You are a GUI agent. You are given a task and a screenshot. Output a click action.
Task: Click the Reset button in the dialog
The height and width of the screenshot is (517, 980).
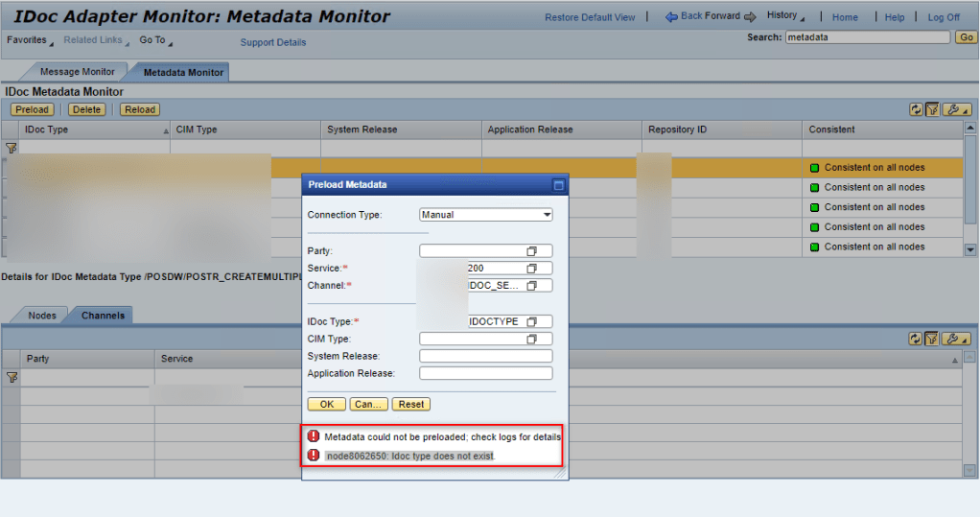(411, 404)
